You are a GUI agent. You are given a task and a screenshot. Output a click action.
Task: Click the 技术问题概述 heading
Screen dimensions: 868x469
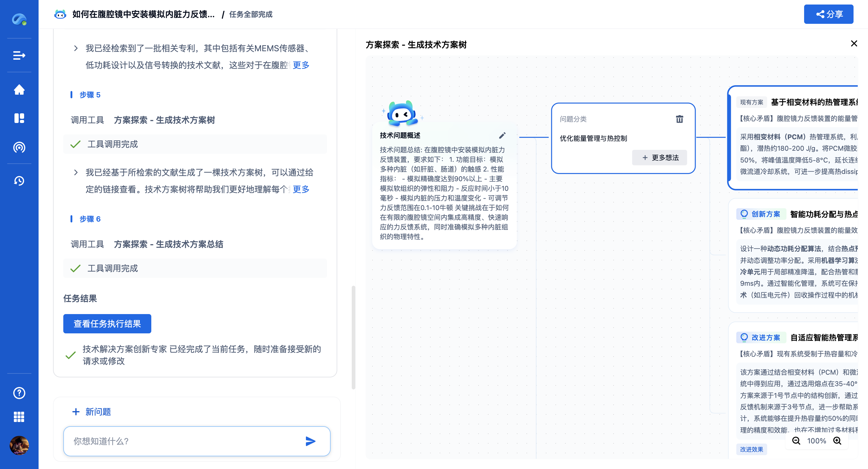[400, 135]
